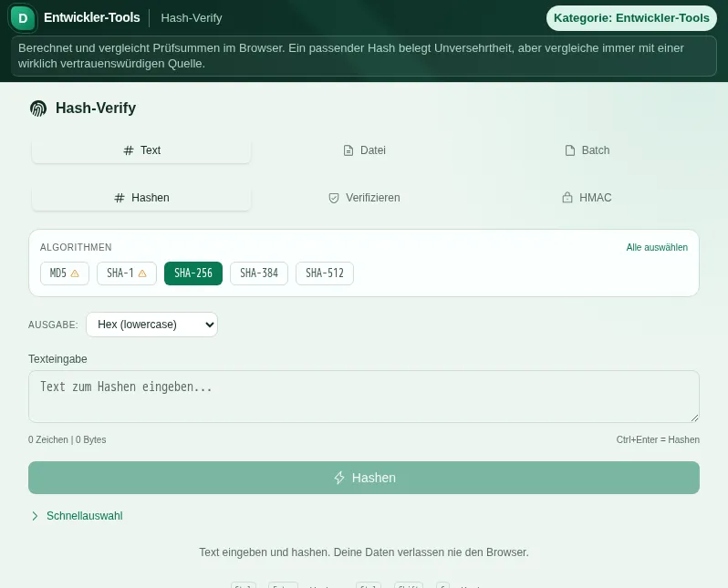Enable the SHA-1 algorithm chip
728x588 pixels.
coord(127,273)
